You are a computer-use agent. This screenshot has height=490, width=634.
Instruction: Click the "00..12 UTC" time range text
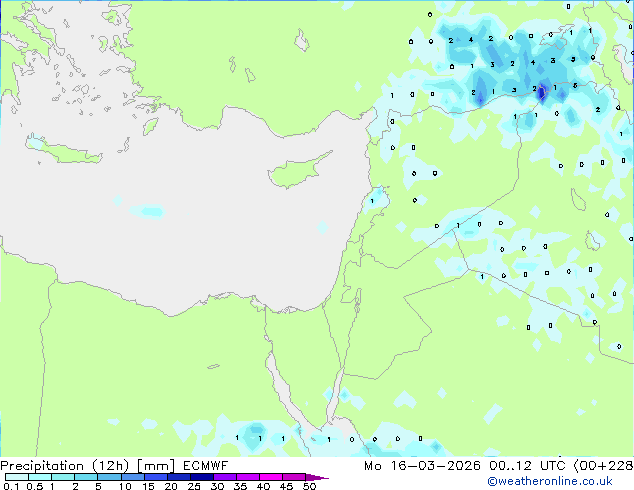point(527,466)
